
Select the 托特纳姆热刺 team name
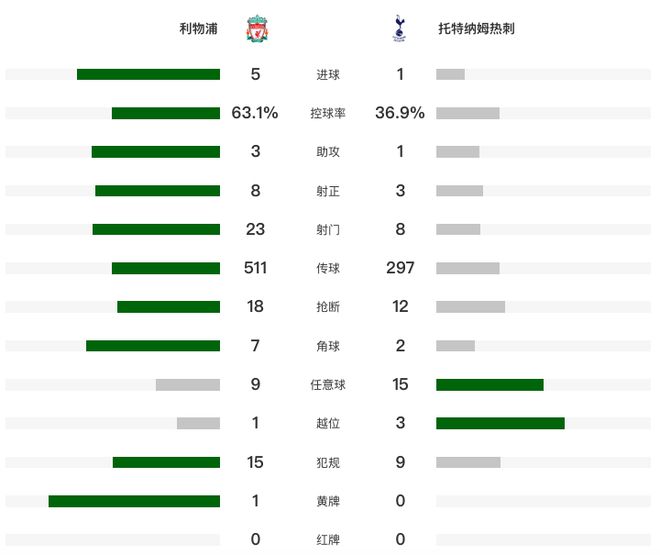(x=476, y=29)
